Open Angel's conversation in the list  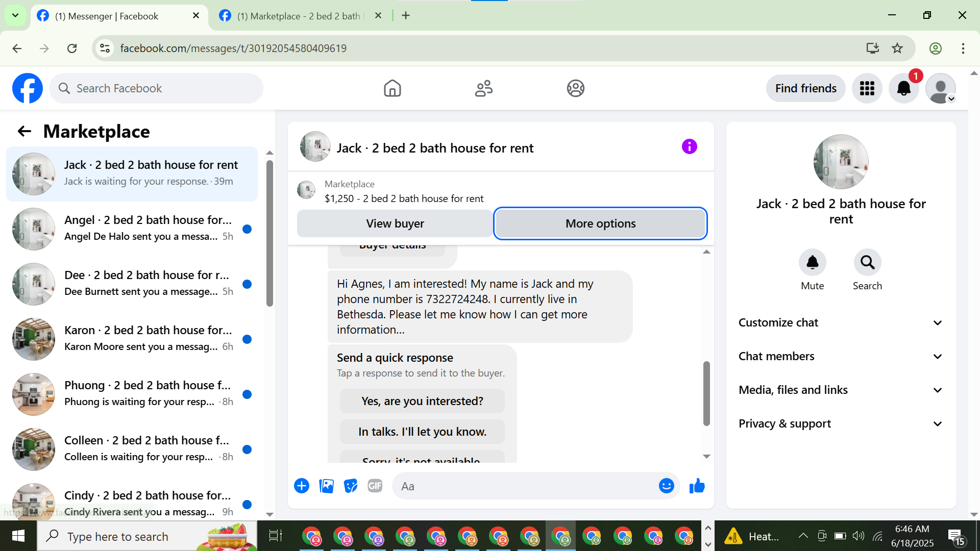click(132, 229)
